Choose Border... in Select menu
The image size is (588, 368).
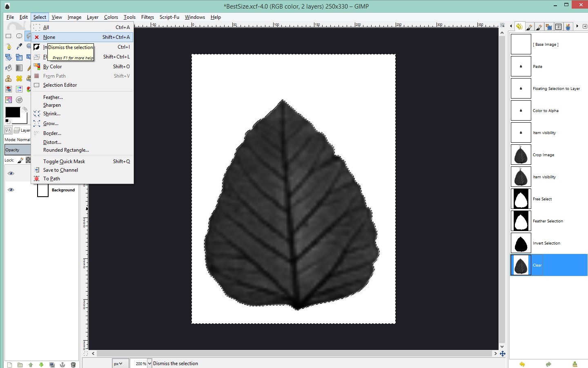pos(82,133)
